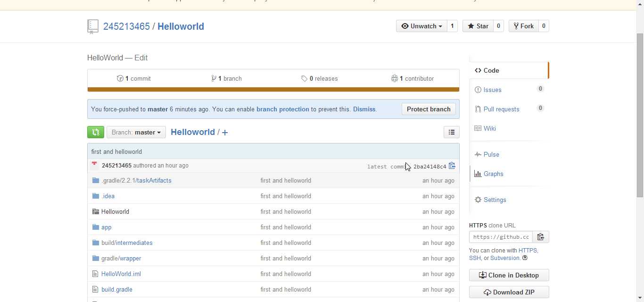The image size is (644, 302).
Task: Open the build.gradle file
Action: (117, 289)
